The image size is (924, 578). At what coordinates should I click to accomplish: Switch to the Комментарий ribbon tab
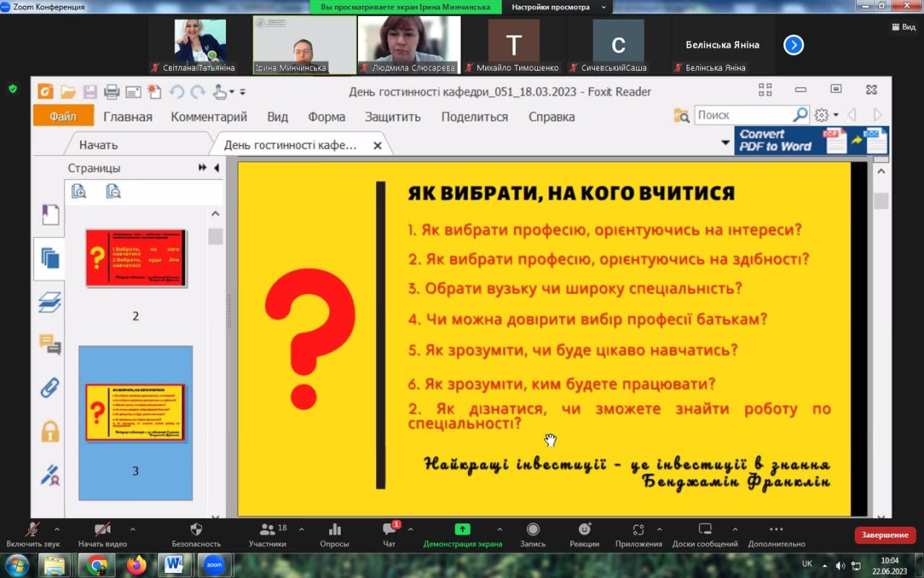pos(209,116)
